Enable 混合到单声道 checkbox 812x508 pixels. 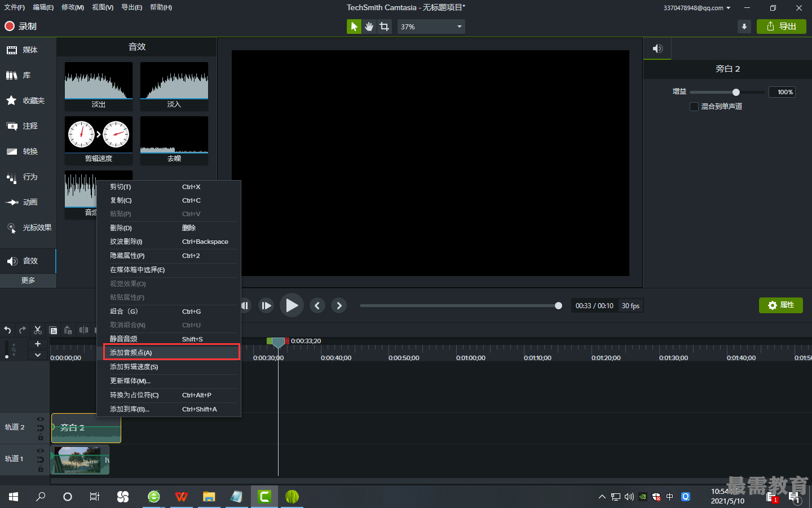pos(694,107)
